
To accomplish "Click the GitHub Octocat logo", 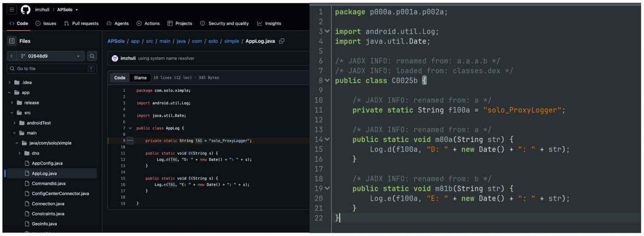I will click(26, 10).
